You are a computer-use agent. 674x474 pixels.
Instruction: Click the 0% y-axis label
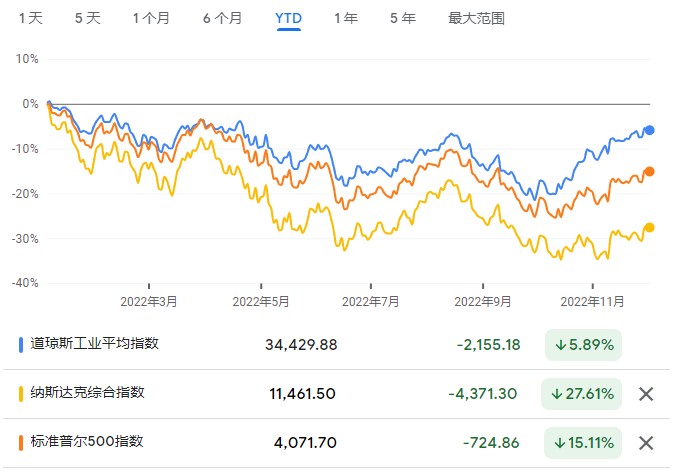31,104
